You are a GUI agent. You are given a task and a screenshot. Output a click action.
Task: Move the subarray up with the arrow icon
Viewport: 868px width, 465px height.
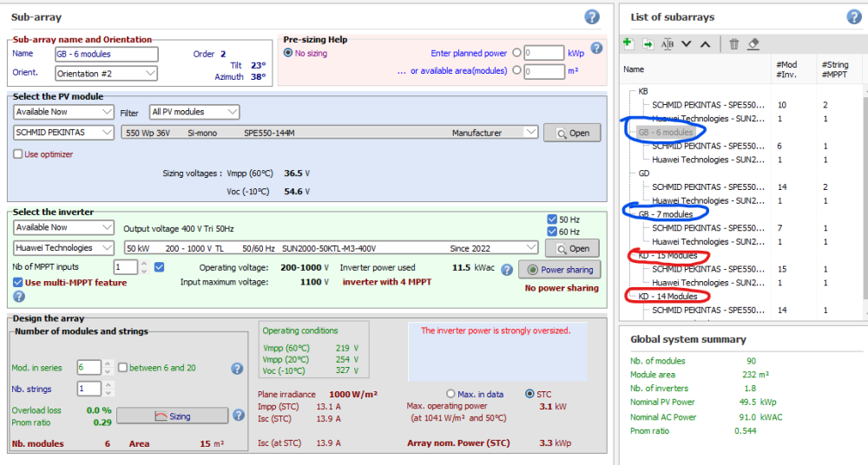coord(705,43)
